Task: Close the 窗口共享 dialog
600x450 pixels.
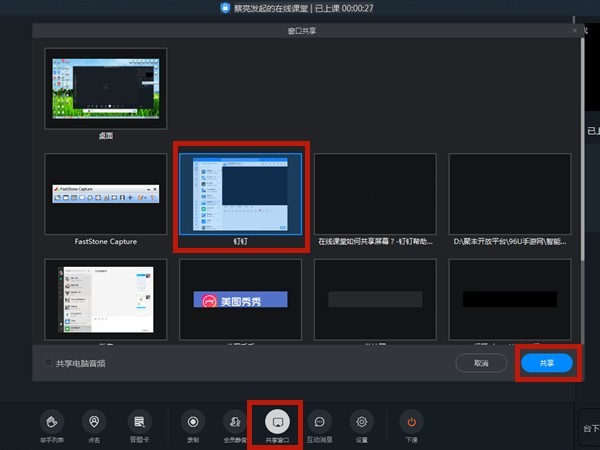Action: (x=574, y=31)
